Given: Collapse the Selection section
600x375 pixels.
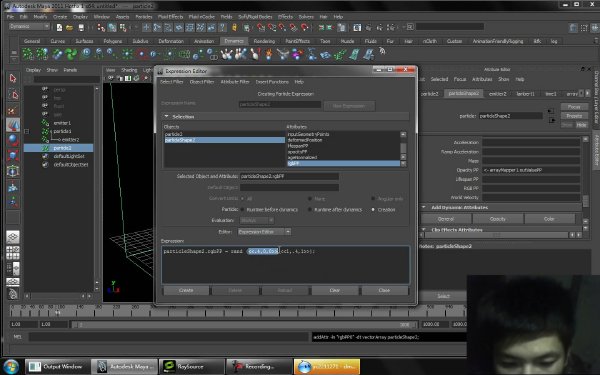Looking at the screenshot, I should click(166, 116).
